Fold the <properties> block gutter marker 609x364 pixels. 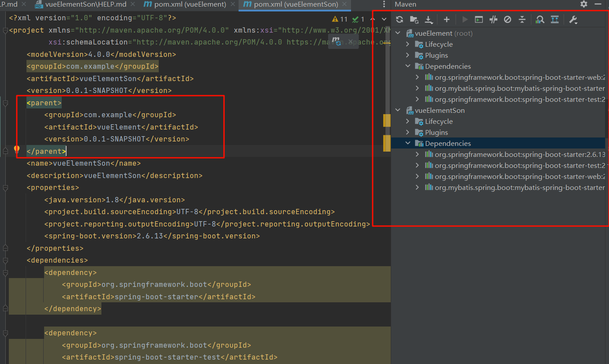click(5, 188)
